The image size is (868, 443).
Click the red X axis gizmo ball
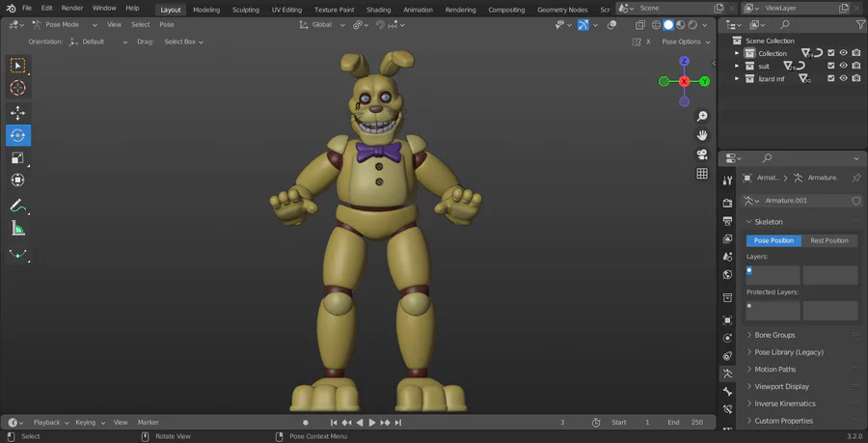(684, 82)
